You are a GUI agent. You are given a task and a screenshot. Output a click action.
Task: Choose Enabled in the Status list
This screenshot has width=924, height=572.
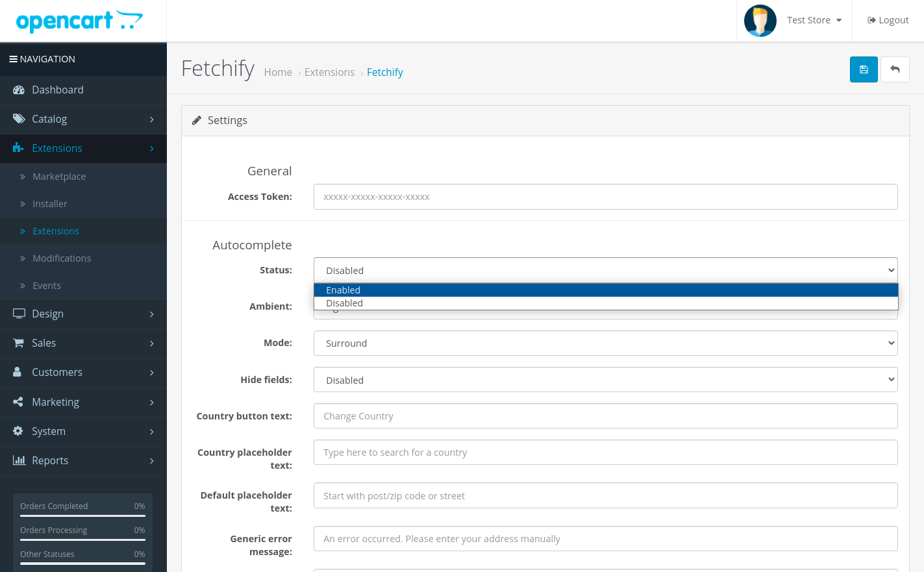click(x=605, y=290)
